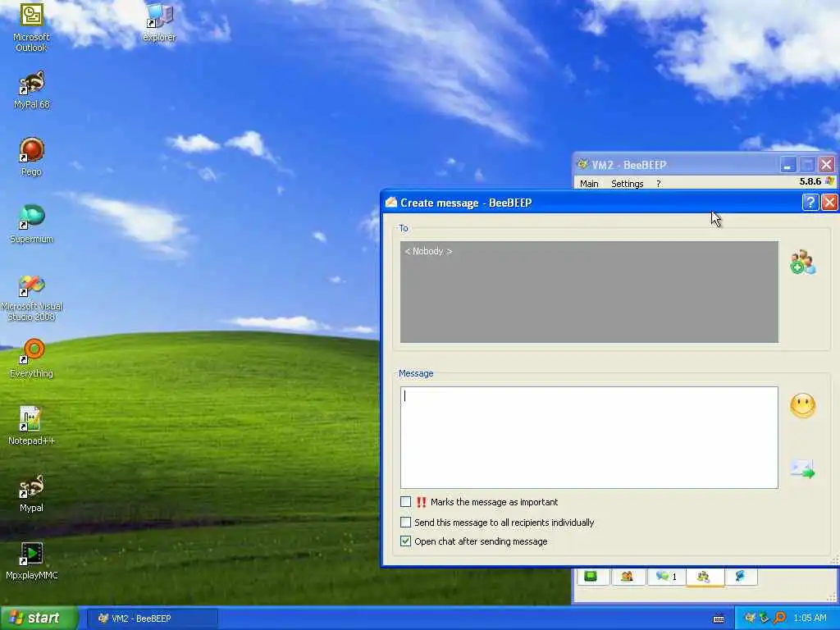Select the Everything desktop icon
Viewport: 840px width, 630px height.
[x=32, y=359]
